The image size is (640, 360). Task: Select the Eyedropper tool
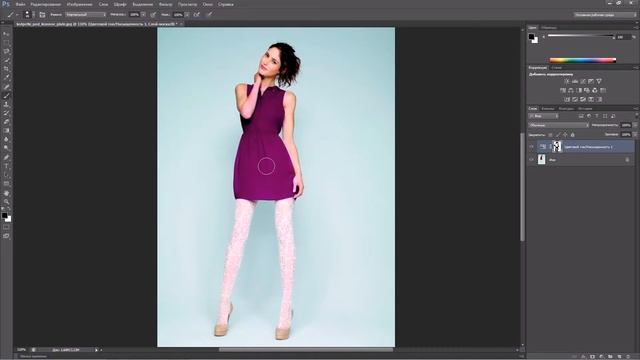tap(6, 78)
